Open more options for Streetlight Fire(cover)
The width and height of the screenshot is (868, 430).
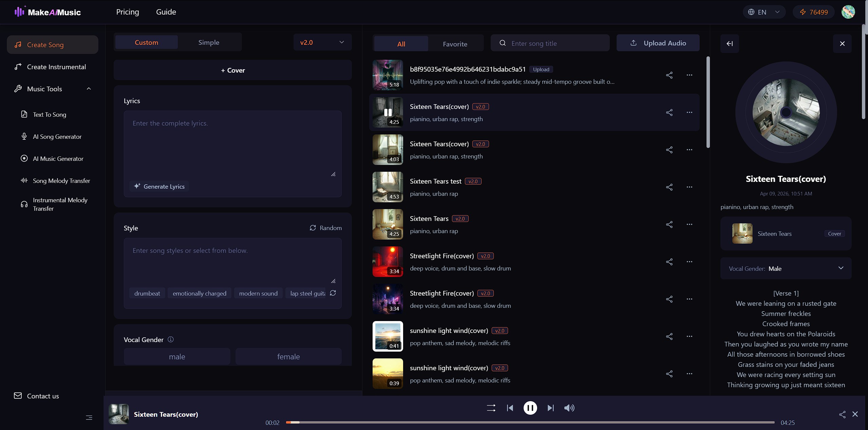689,262
